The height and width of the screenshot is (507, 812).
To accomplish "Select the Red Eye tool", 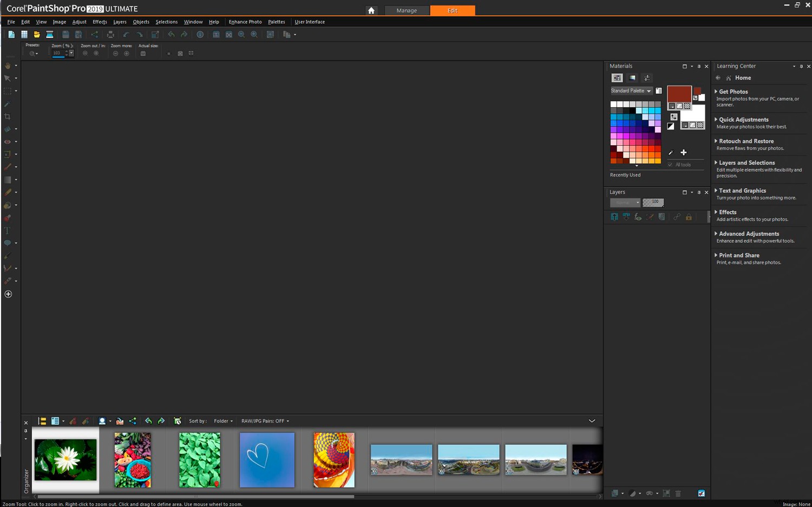I will tap(8, 141).
